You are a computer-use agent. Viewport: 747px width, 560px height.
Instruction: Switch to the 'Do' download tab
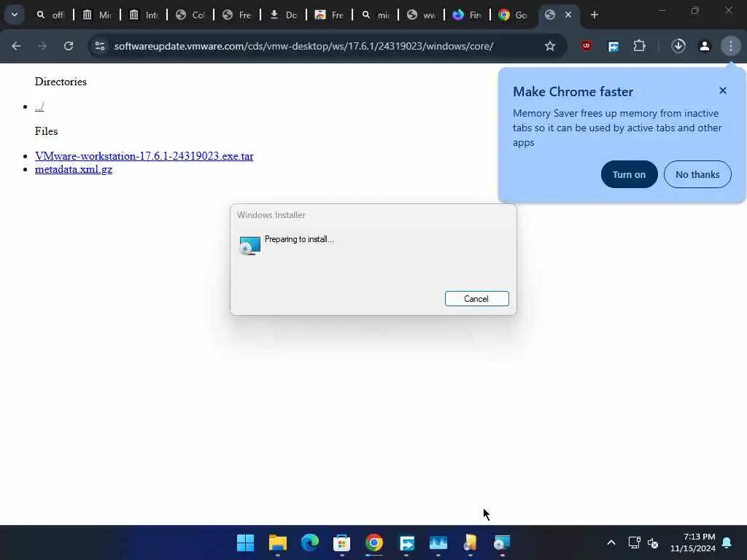pos(284,15)
